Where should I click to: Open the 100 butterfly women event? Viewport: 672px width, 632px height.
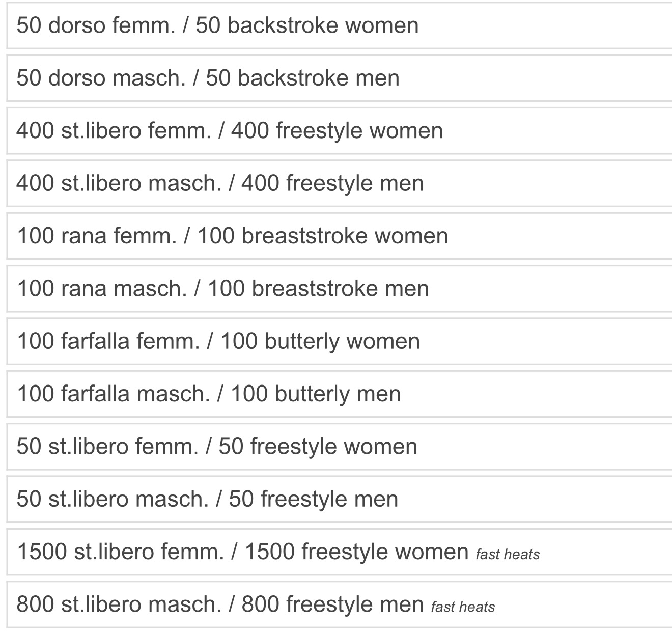[218, 341]
